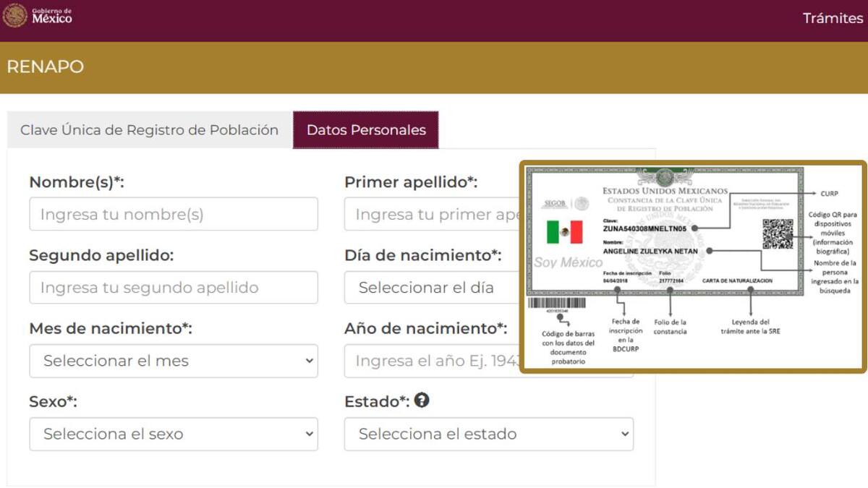The width and height of the screenshot is (868, 488).
Task: Expand the Seleccionar el día dropdown
Action: click(x=431, y=288)
